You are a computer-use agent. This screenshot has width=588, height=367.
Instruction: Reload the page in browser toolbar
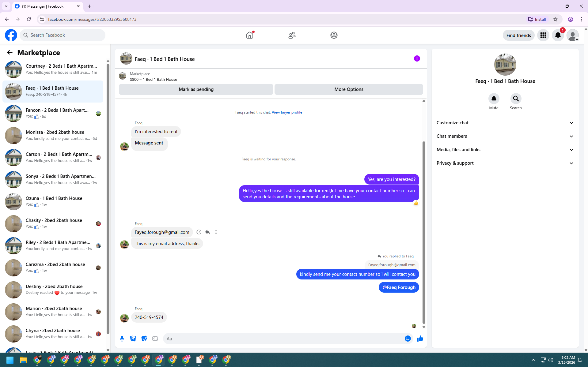(29, 19)
